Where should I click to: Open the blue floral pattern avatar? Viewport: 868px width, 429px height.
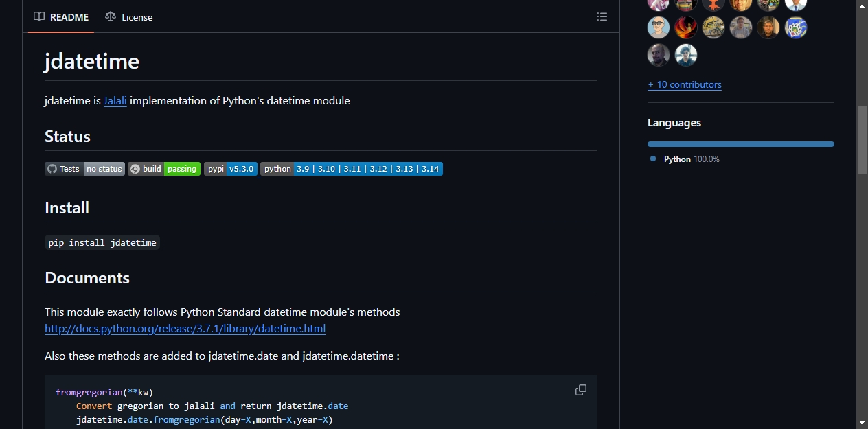(796, 27)
